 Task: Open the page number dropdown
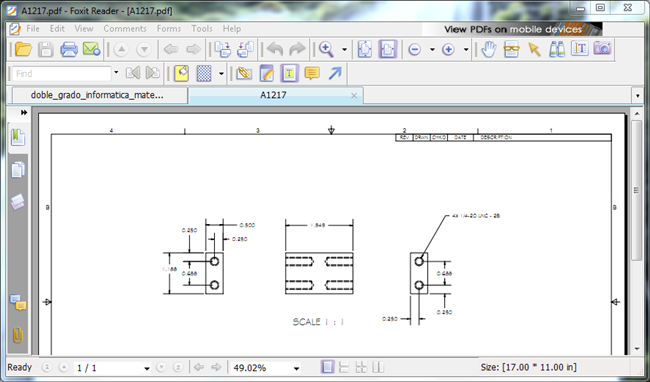click(x=147, y=368)
